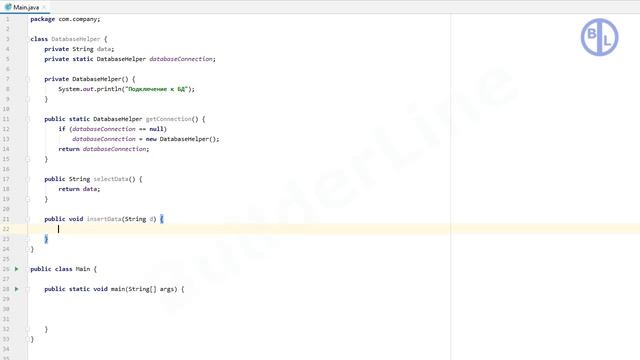The width and height of the screenshot is (640, 360).
Task: Run the Main class via gutter icon
Action: [17, 269]
